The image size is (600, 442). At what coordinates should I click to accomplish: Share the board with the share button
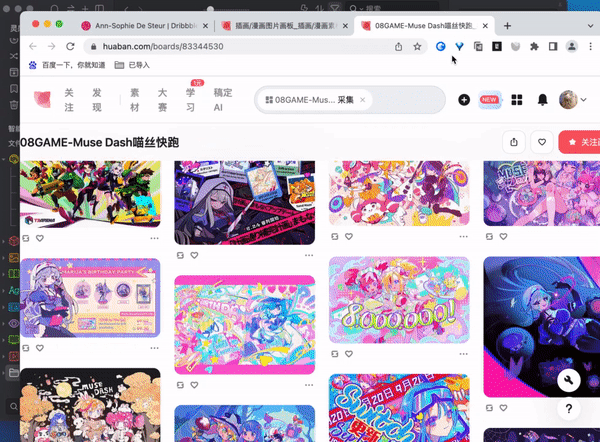pos(514,142)
